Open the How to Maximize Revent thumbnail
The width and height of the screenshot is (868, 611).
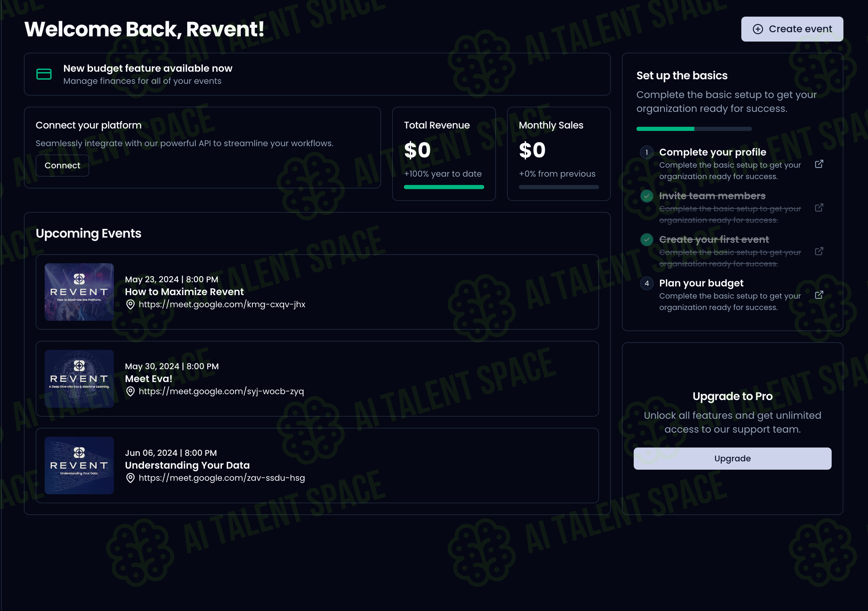(79, 292)
